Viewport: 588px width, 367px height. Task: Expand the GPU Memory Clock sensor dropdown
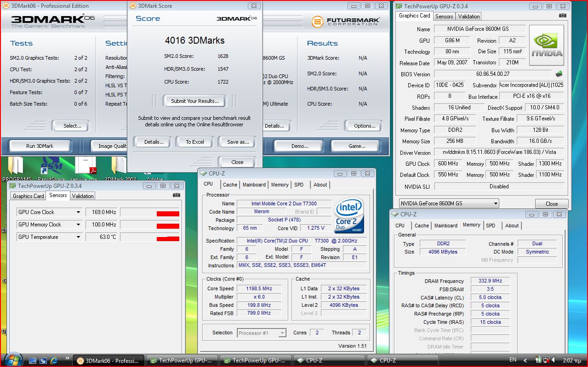[x=78, y=225]
